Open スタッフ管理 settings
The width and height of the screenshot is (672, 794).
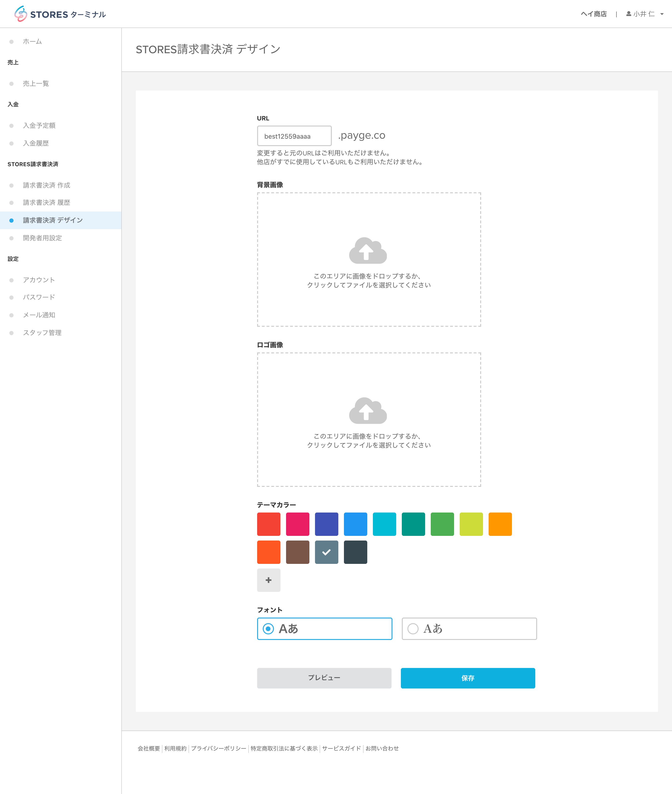click(x=42, y=333)
